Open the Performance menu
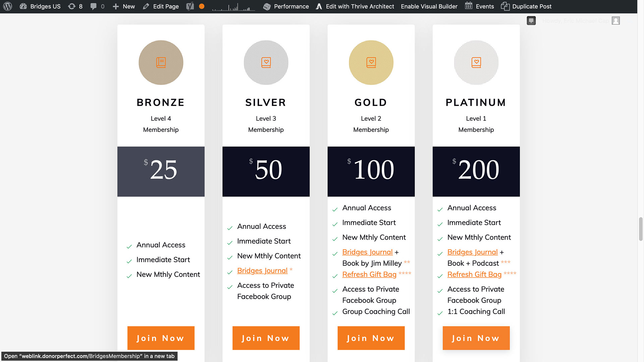 tap(286, 6)
